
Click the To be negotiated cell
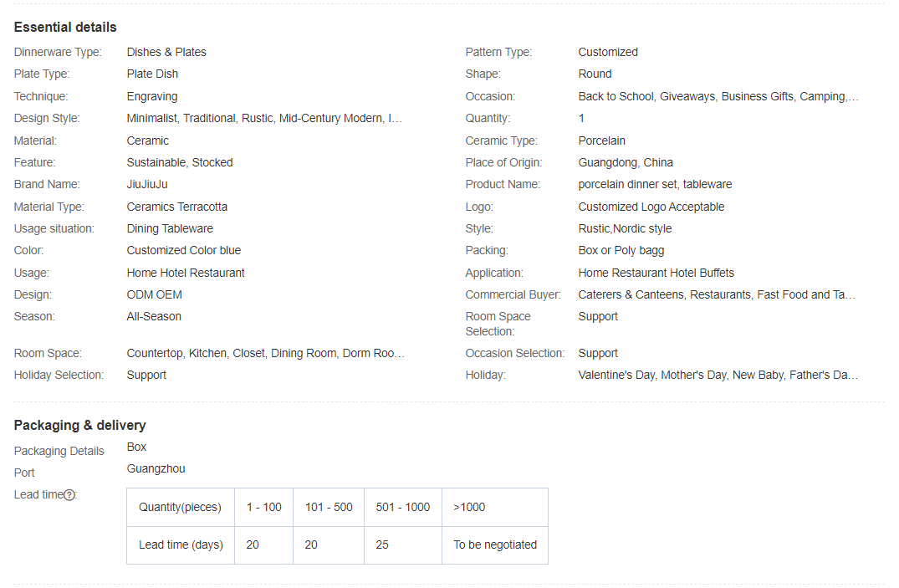pos(495,545)
